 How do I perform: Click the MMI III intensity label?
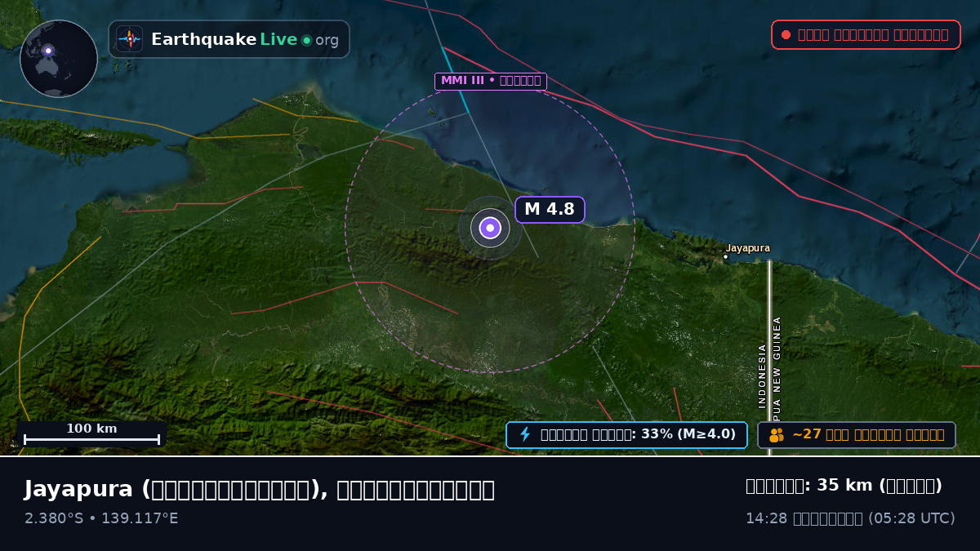[491, 81]
